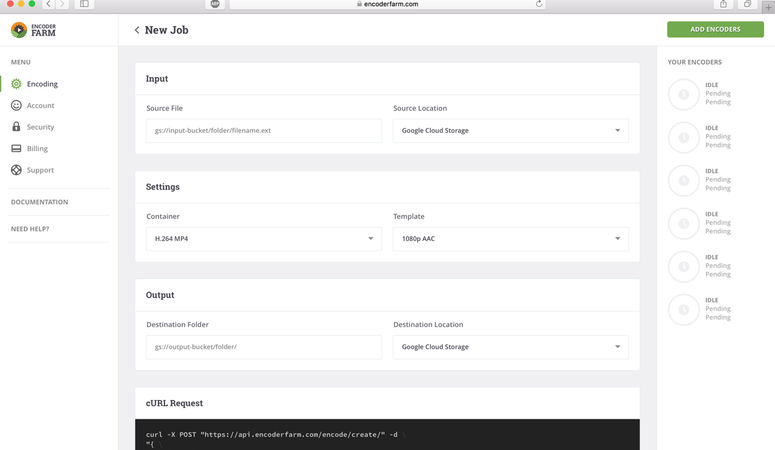Viewport: 775px width, 450px height.
Task: Click the sixth idle encoder clock icon
Action: pos(684,310)
